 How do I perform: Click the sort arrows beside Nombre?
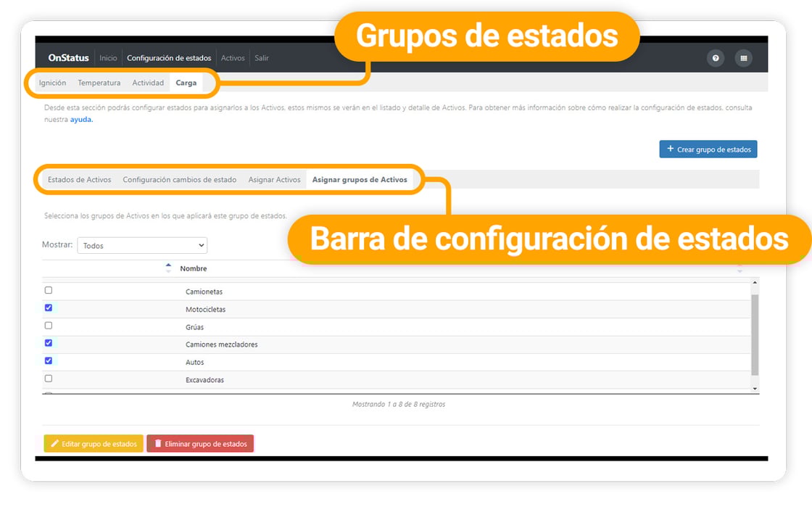coord(168,268)
